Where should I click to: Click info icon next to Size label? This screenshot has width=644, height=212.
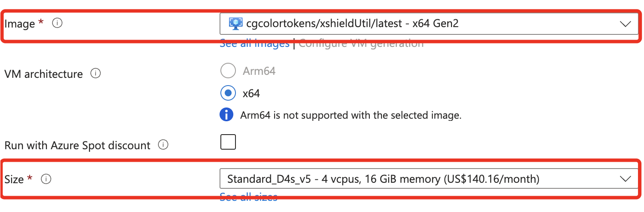(46, 179)
